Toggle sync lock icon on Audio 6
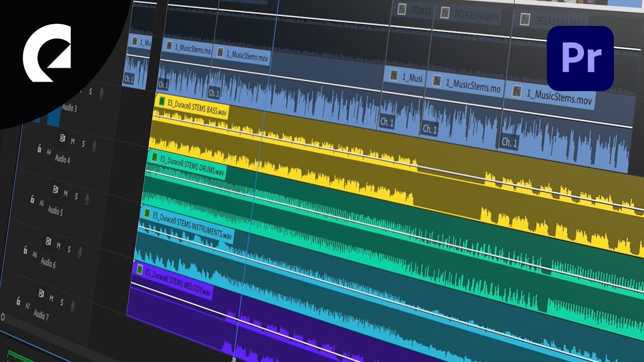 (48, 241)
